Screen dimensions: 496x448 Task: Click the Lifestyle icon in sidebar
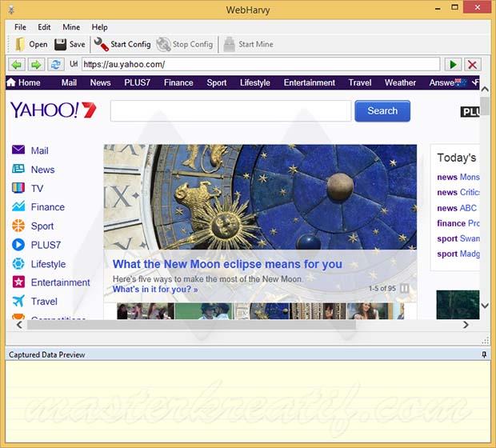coord(18,263)
